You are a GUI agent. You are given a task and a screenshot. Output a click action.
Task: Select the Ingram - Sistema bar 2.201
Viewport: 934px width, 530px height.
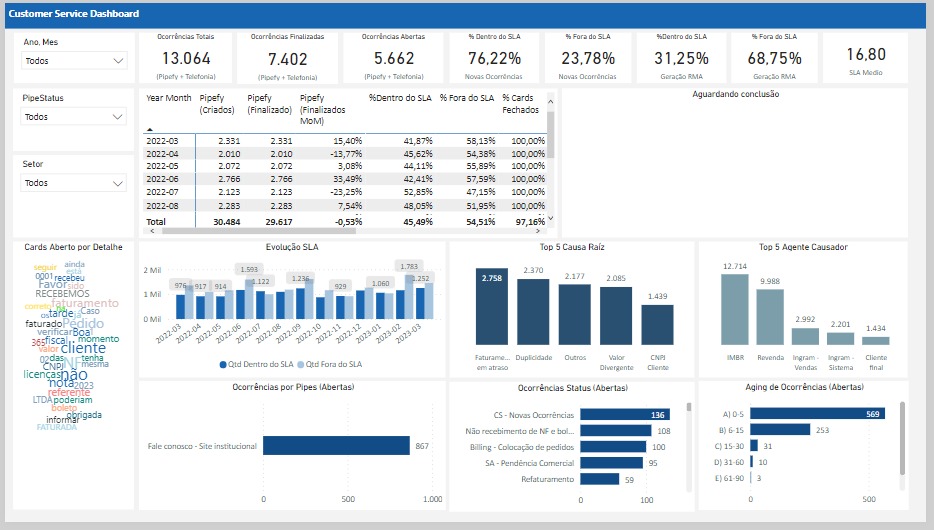[840, 339]
